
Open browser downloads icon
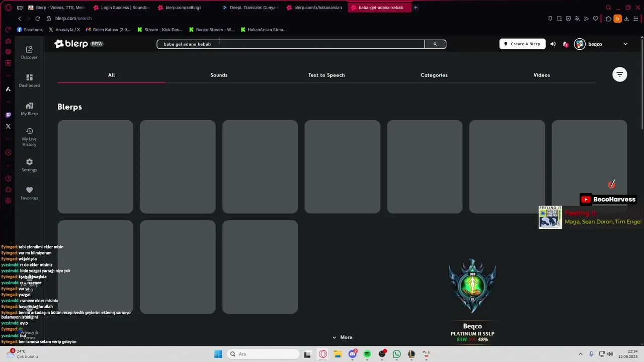627,19
